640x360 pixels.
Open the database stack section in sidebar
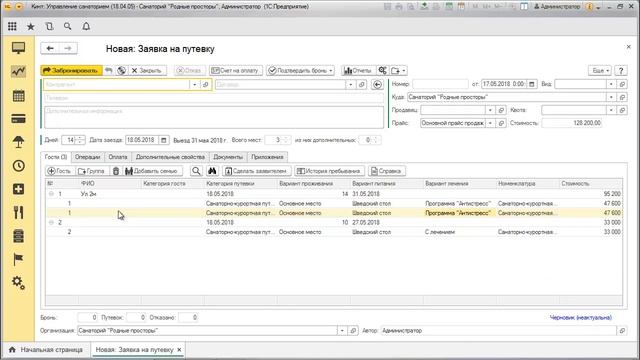[x=18, y=236]
